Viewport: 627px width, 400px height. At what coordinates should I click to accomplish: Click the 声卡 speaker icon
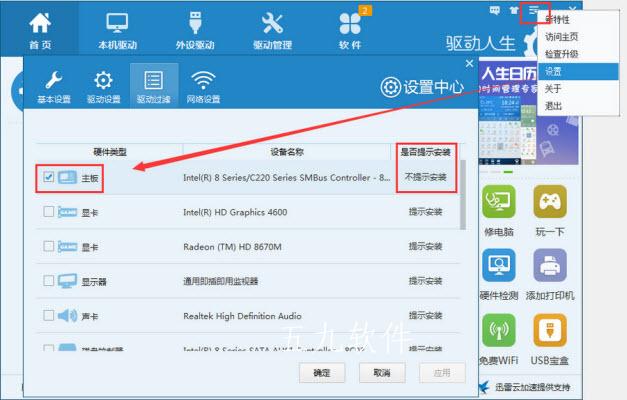point(67,316)
